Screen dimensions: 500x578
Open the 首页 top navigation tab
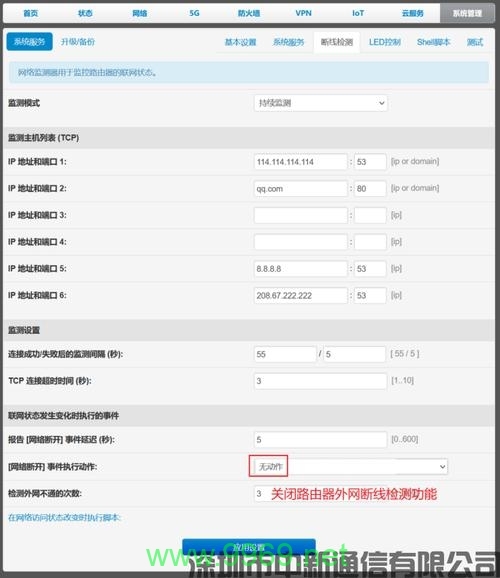pos(30,13)
